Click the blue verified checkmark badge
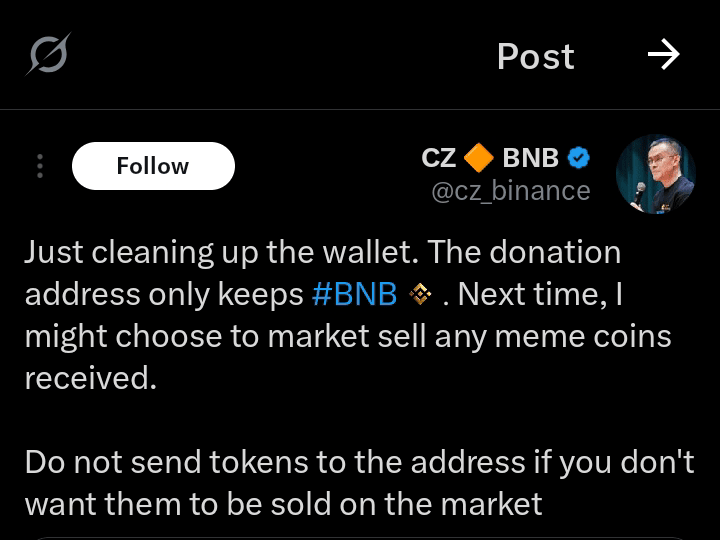720x540 pixels. click(x=578, y=158)
